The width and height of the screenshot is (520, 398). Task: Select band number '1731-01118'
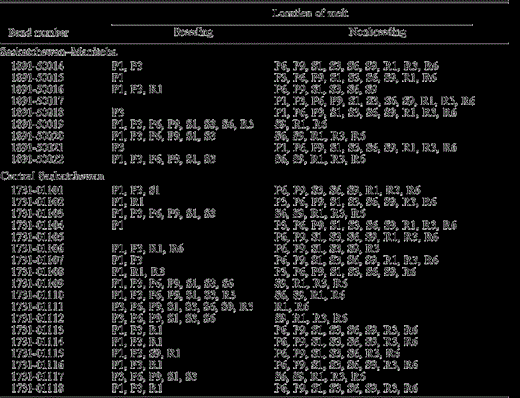37,389
